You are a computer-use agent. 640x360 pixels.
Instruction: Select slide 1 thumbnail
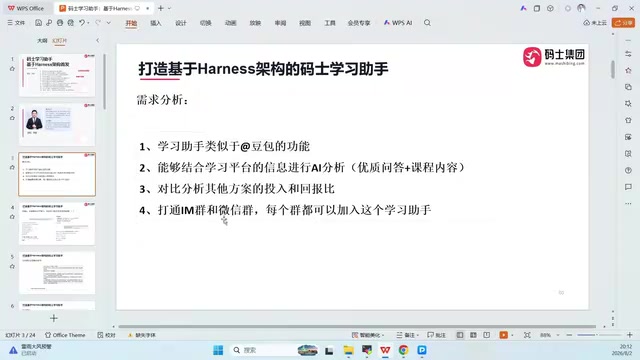[57, 75]
